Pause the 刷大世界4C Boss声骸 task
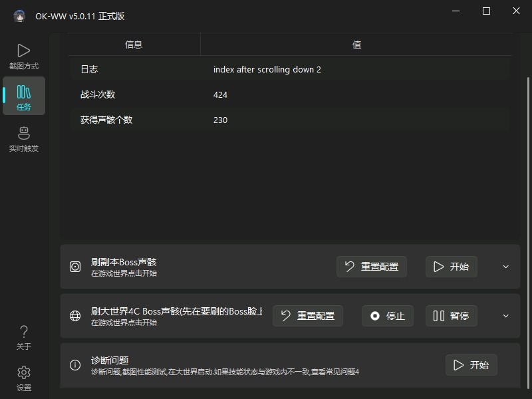532x399 pixels. click(x=451, y=316)
